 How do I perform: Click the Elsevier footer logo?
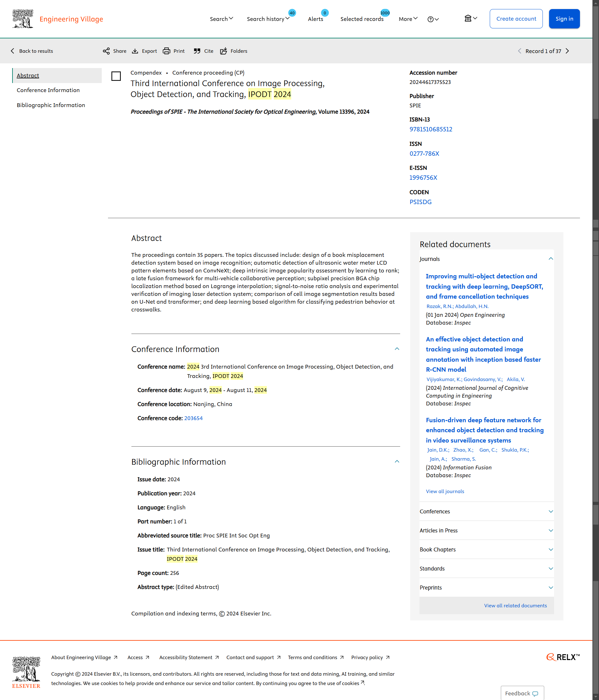26,672
